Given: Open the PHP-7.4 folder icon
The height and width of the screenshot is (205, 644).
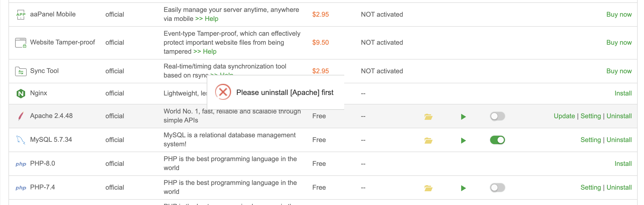Looking at the screenshot, I should tap(428, 188).
